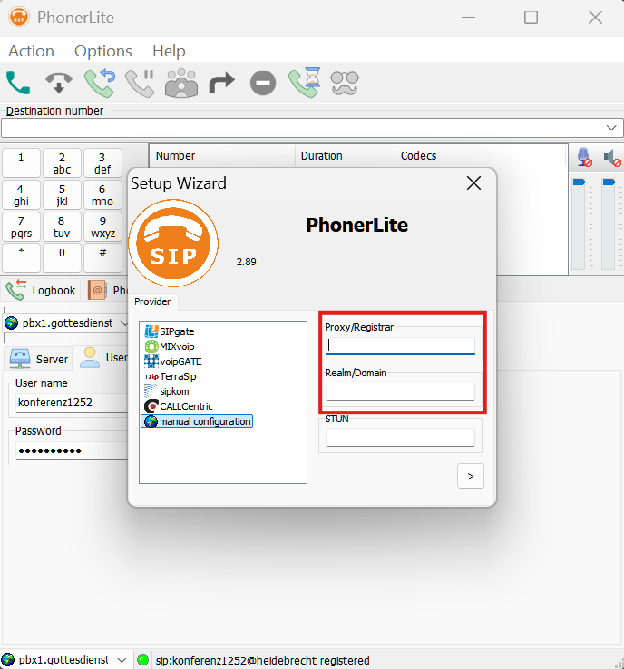Click the hang up phone icon
This screenshot has height=669, width=624.
[59, 82]
